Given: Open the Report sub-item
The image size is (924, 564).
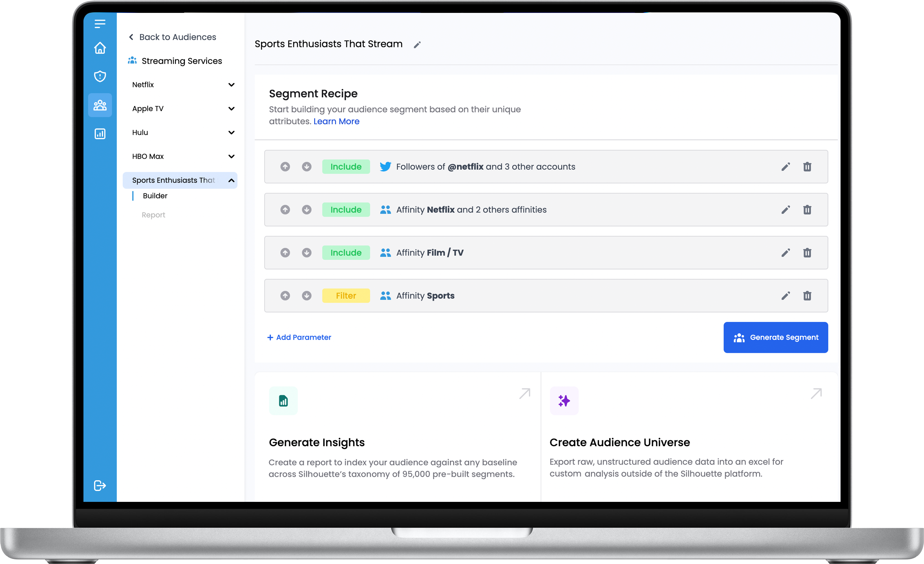Looking at the screenshot, I should click(x=153, y=215).
